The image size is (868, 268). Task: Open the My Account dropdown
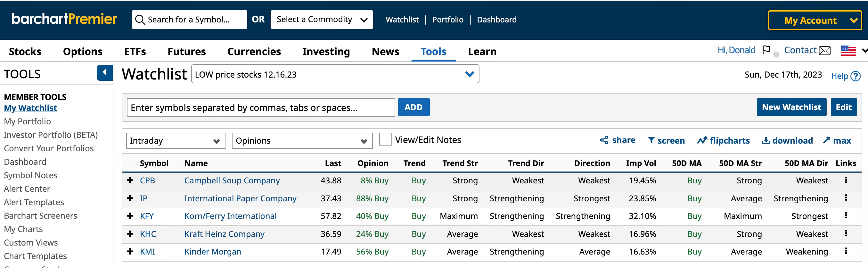pos(815,20)
